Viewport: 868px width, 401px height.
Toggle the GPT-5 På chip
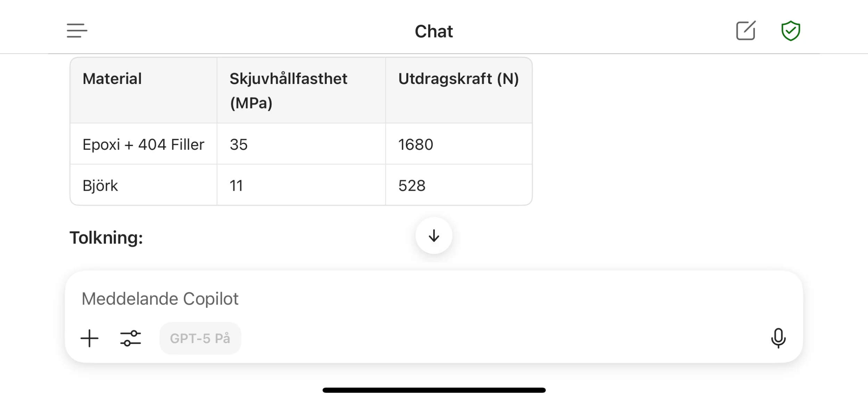coord(200,338)
